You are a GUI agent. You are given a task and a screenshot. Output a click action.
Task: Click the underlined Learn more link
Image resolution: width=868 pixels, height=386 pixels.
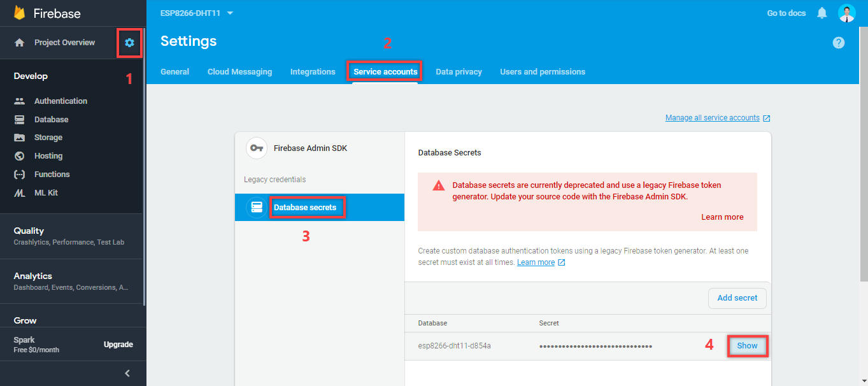[x=536, y=262]
